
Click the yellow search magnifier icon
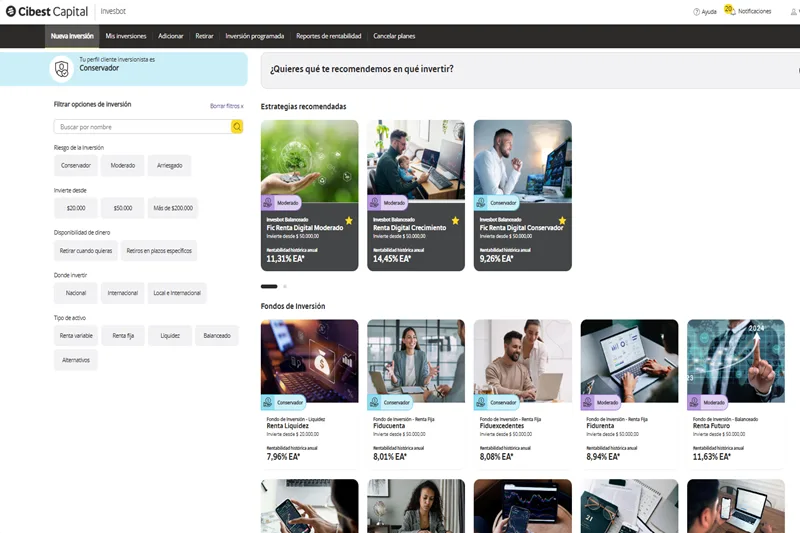pos(237,127)
